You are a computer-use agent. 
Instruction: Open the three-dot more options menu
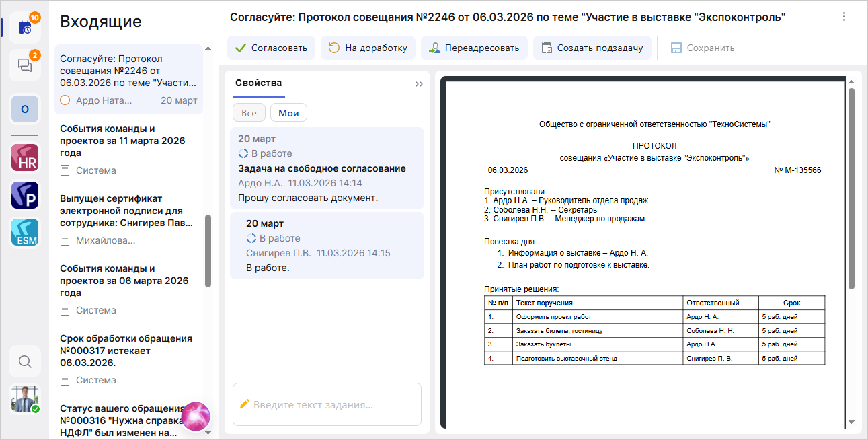[844, 17]
